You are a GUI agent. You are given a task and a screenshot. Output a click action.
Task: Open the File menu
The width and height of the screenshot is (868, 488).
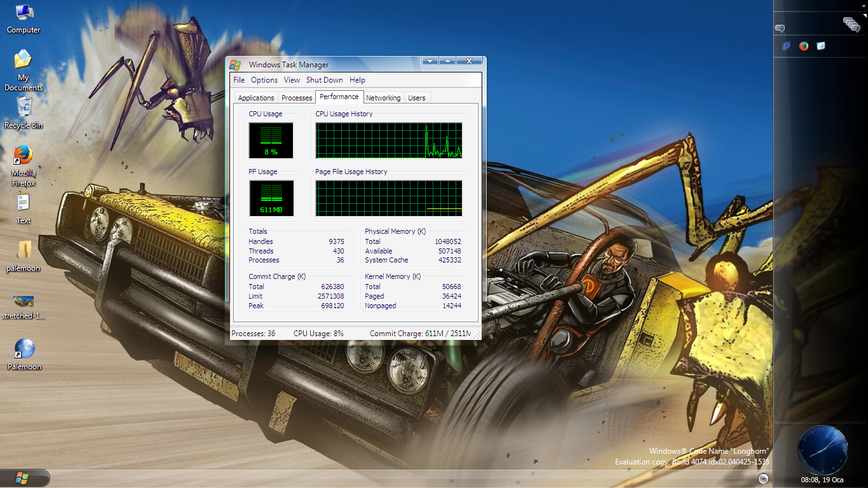[x=239, y=80]
